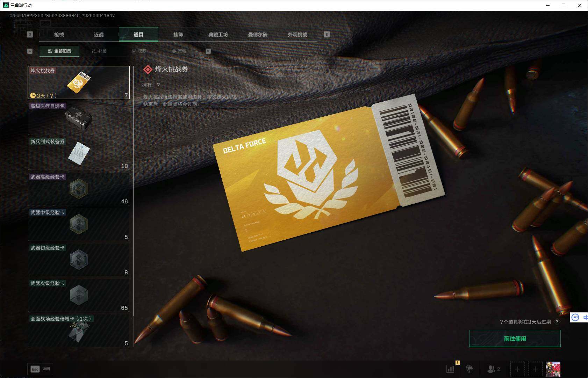The width and height of the screenshot is (588, 378).
Task: Click the Q previous-tab key icon
Action: tap(30, 35)
